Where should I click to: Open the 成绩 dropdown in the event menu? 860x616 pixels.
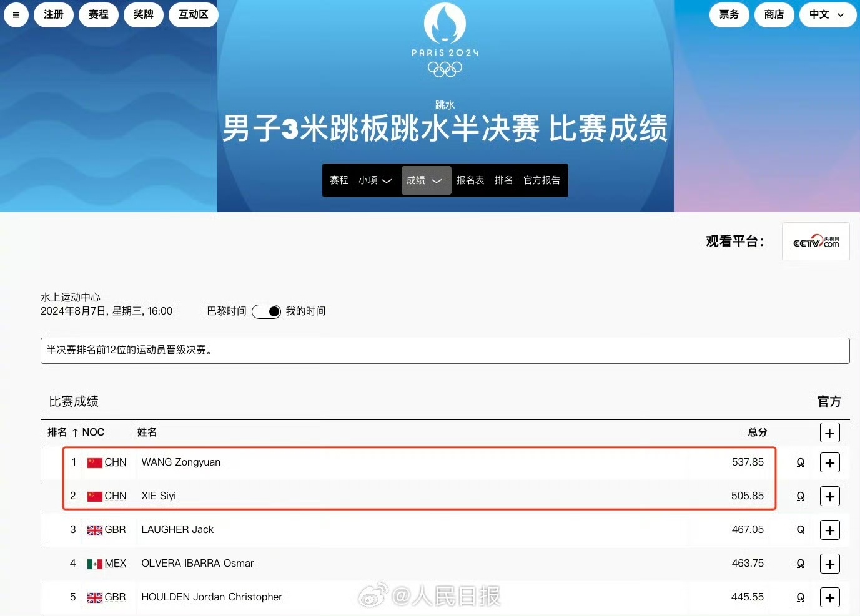coord(425,180)
